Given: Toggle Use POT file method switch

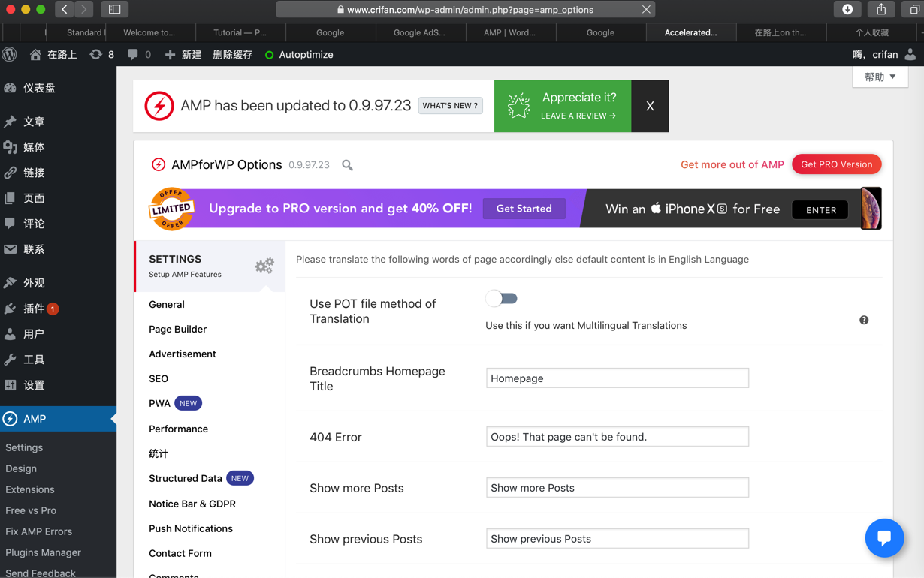Looking at the screenshot, I should click(501, 299).
